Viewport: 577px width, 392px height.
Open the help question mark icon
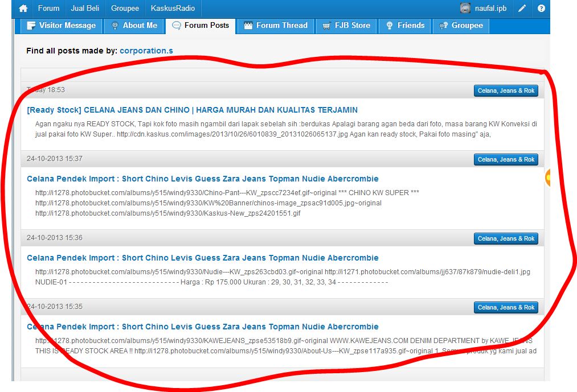tap(541, 9)
